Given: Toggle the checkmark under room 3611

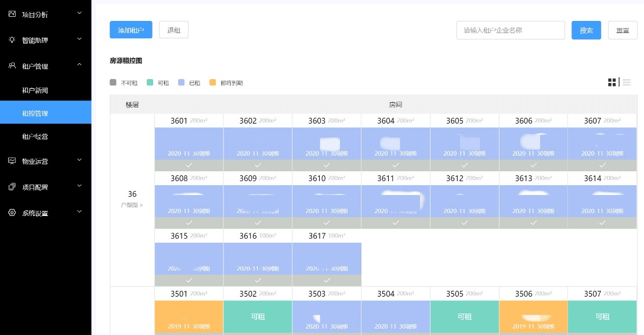Looking at the screenshot, I should click(x=396, y=222).
